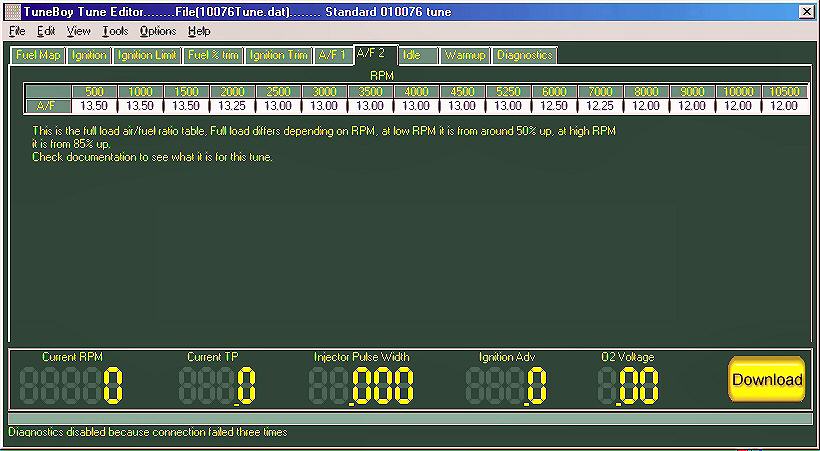
Task: Switch to the Warmup tab
Action: click(464, 55)
